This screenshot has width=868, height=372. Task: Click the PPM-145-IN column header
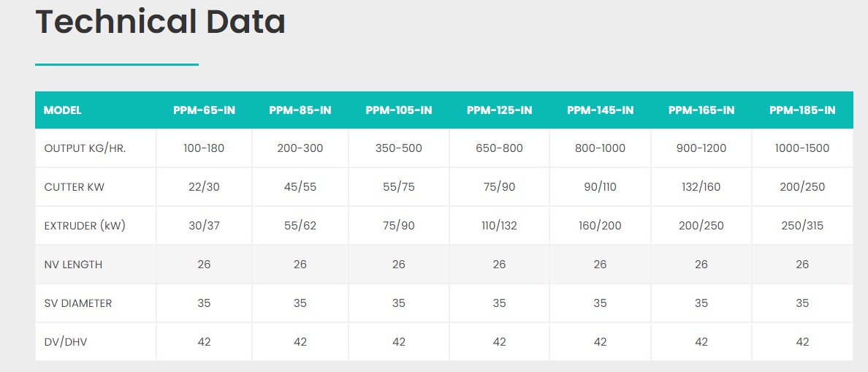600,110
